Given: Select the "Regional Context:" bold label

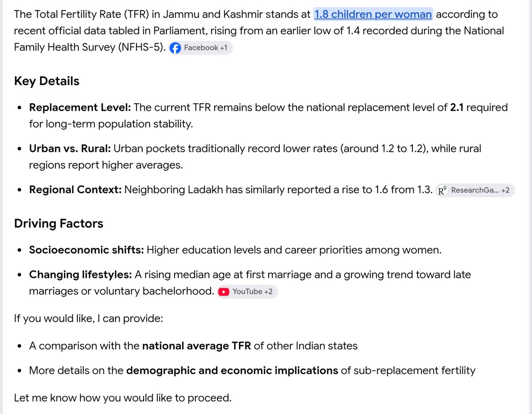Looking at the screenshot, I should click(75, 190).
